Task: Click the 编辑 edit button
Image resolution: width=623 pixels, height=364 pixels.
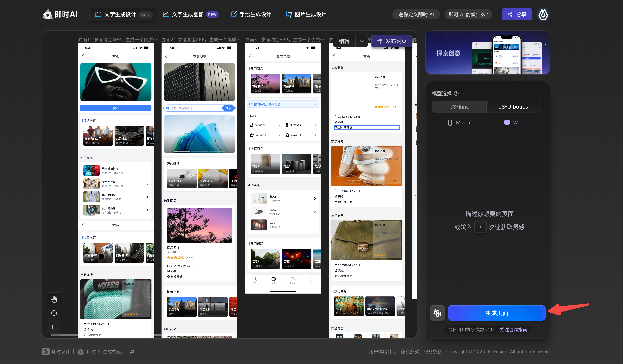Action: click(344, 41)
